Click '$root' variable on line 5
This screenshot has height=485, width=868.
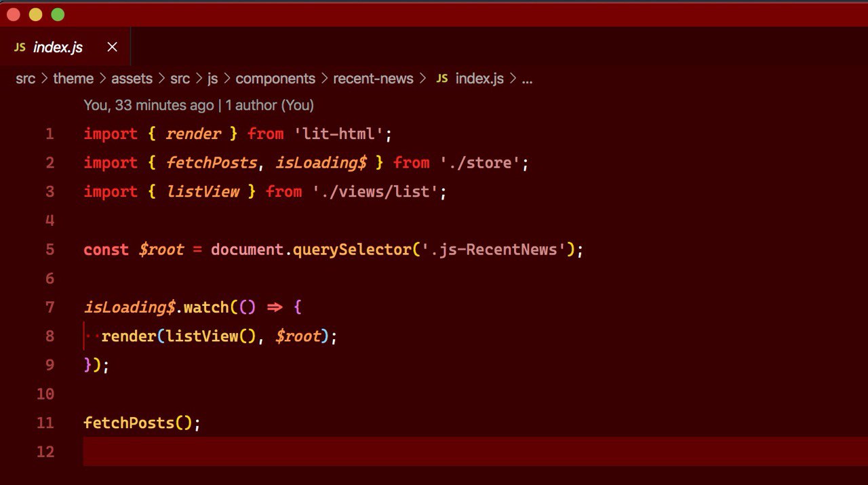(161, 250)
